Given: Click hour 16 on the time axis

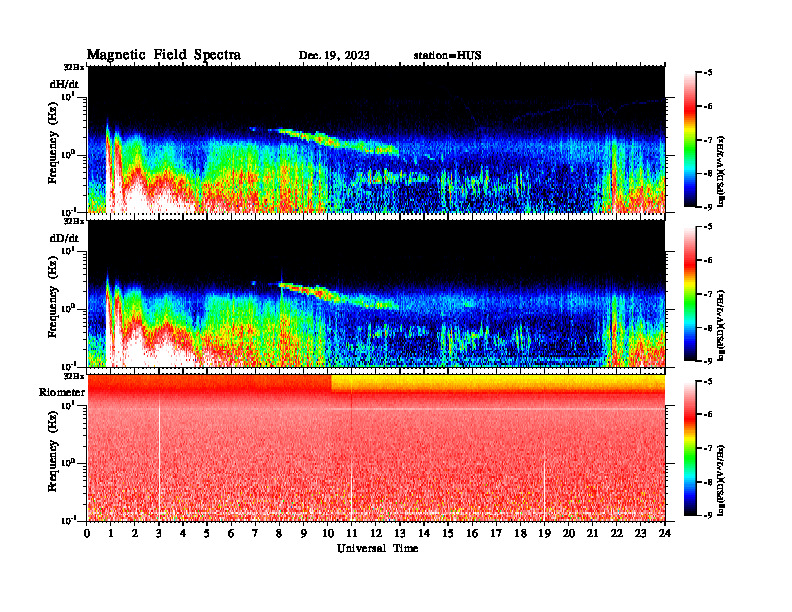Looking at the screenshot, I should 472,533.
